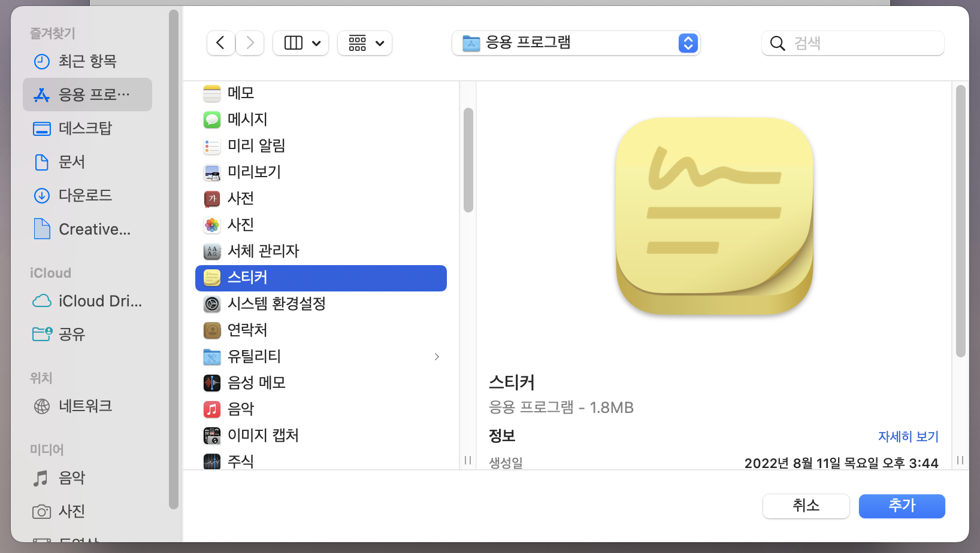Select the 메모 row
Image resolution: width=980 pixels, height=553 pixels.
[x=321, y=93]
